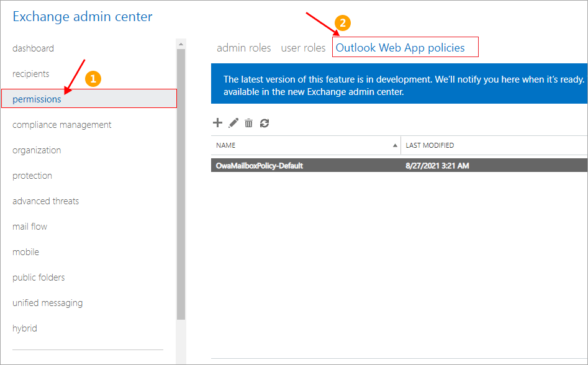
Task: Click the pencil edit icon
Action: pyautogui.click(x=233, y=123)
